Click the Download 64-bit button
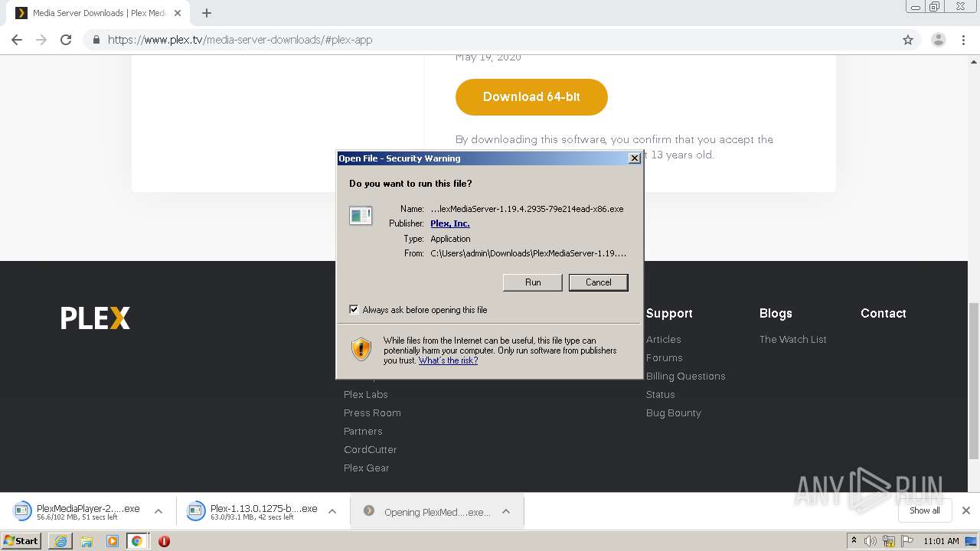 coord(531,97)
